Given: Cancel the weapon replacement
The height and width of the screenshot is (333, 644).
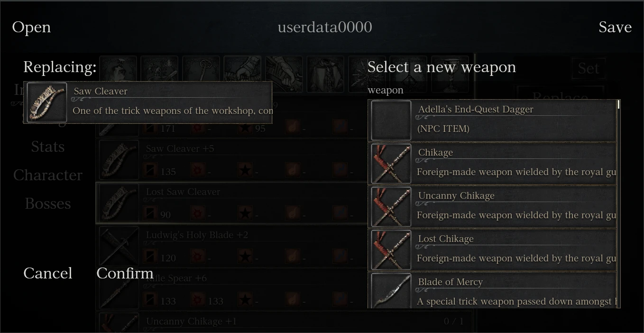Looking at the screenshot, I should (48, 273).
